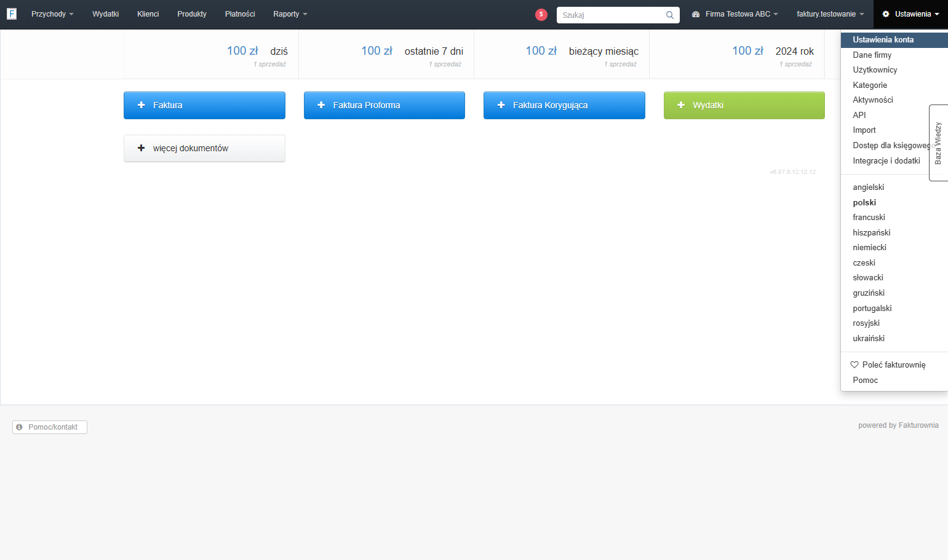948x560 pixels.
Task: Open the Firma Testowa ABC company switcher
Action: (x=735, y=14)
